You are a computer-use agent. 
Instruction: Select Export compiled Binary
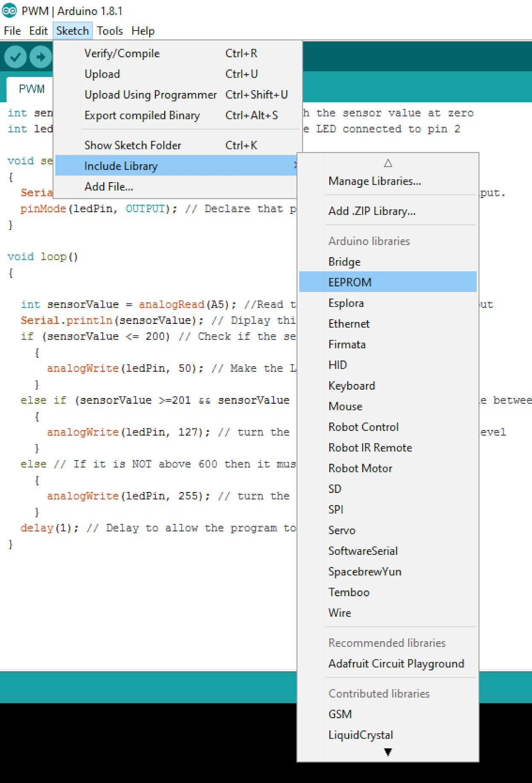point(178,115)
